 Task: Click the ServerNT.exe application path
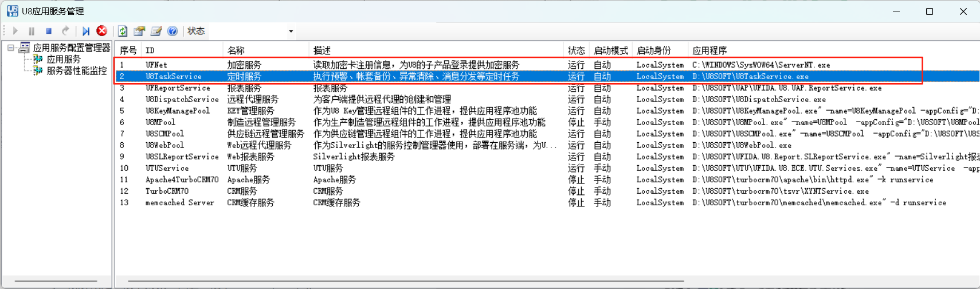pyautogui.click(x=761, y=65)
